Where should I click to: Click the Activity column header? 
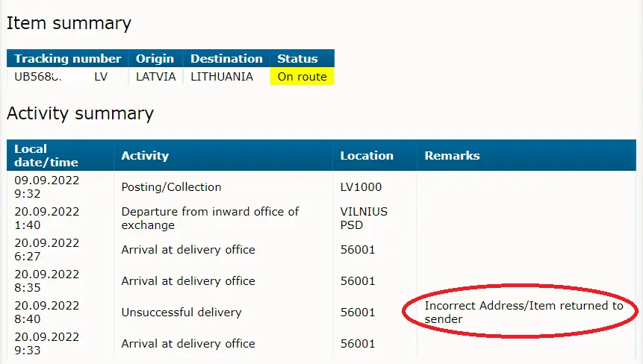[x=145, y=156]
